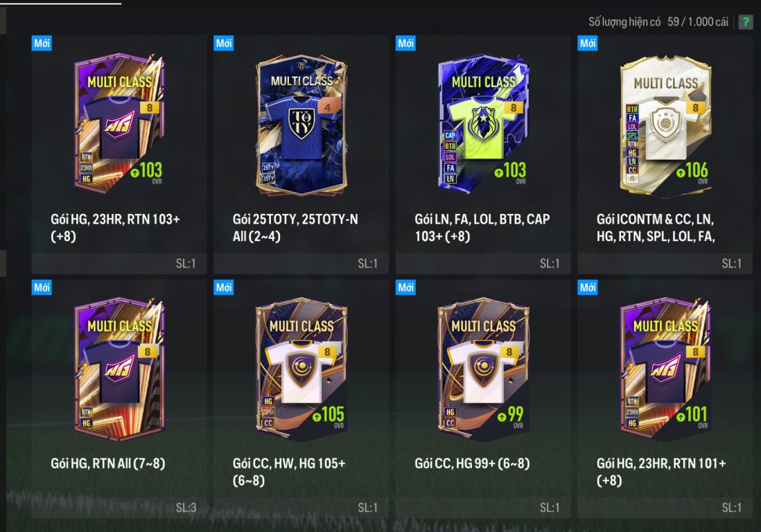Open the green question mark help icon
The width and height of the screenshot is (761, 532).
(745, 22)
